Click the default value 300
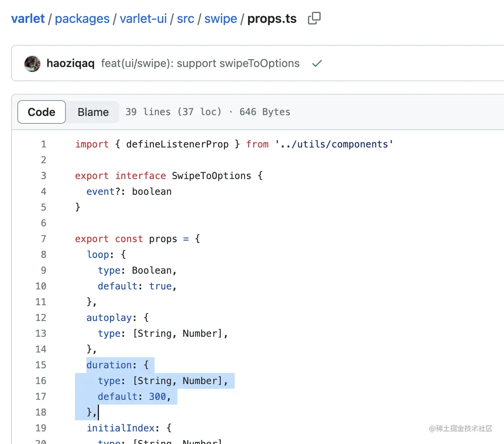Screen dimensions: 504x444 point(157,397)
